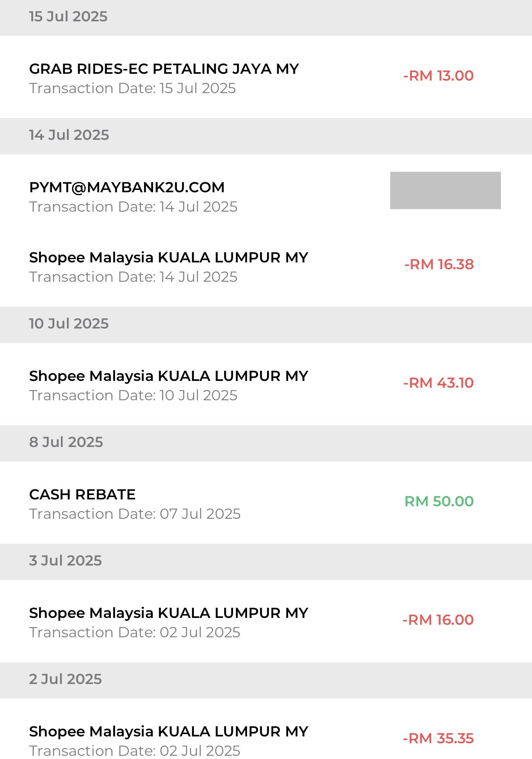This screenshot has width=532, height=759.
Task: Open Shopee transaction dated 14 Jul 2025
Action: [168, 258]
